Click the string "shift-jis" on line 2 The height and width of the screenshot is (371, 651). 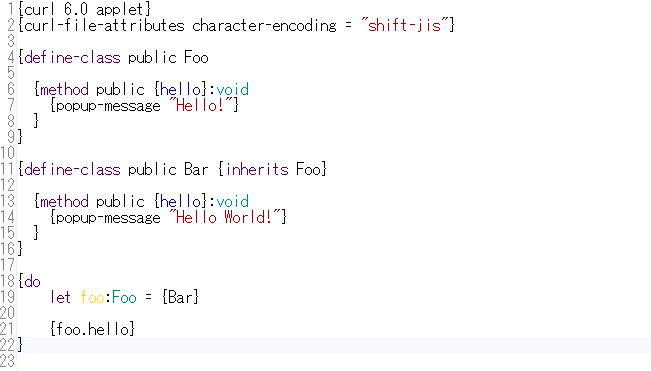click(404, 25)
